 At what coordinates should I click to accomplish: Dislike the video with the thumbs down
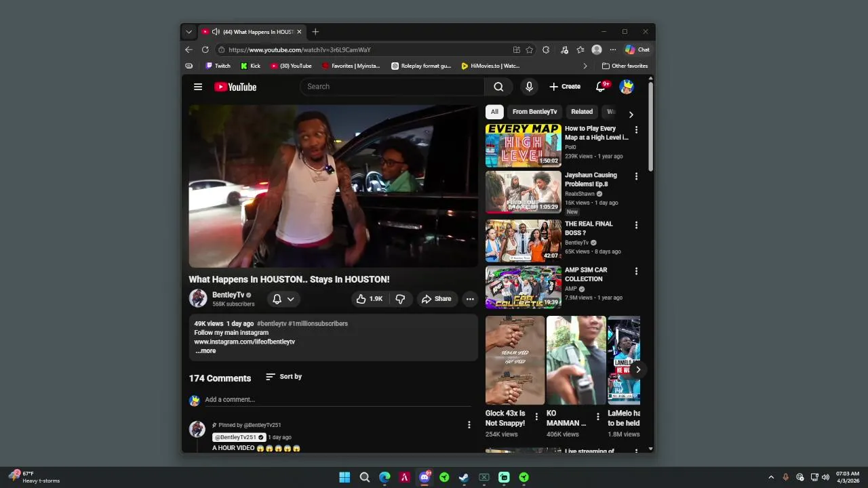coord(400,299)
